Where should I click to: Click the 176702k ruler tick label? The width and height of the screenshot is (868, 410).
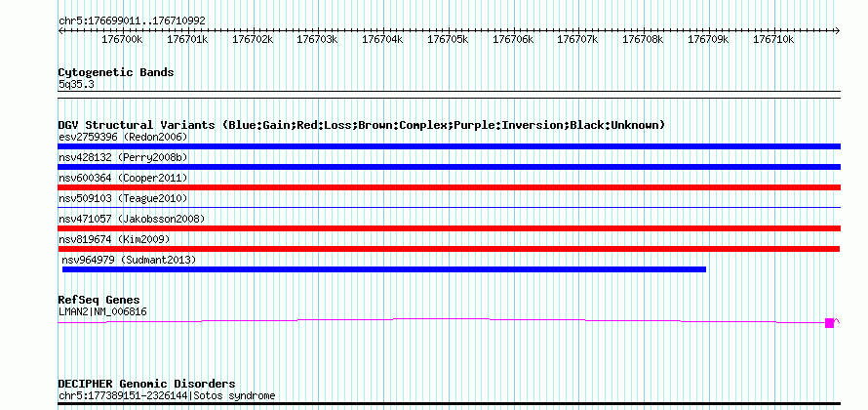(x=253, y=40)
